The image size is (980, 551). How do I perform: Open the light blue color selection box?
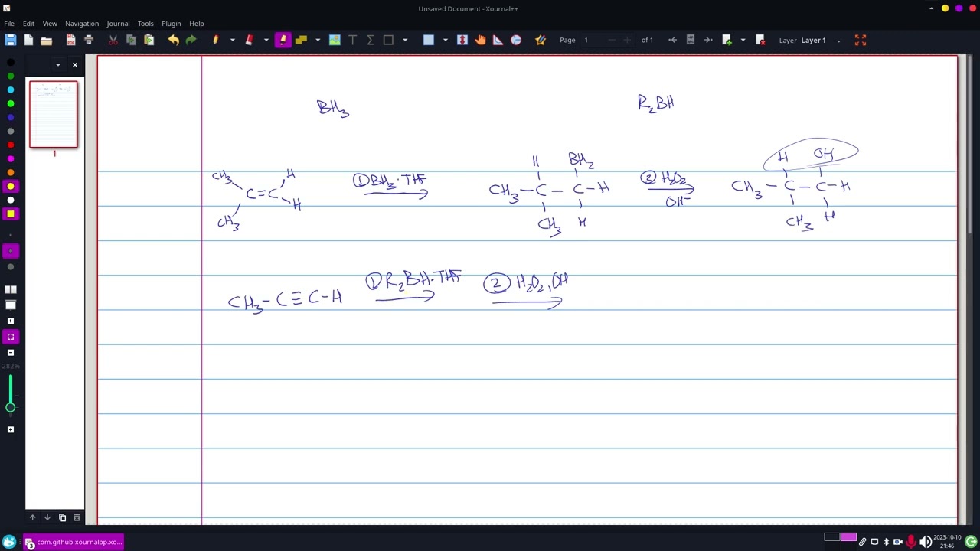click(x=429, y=40)
